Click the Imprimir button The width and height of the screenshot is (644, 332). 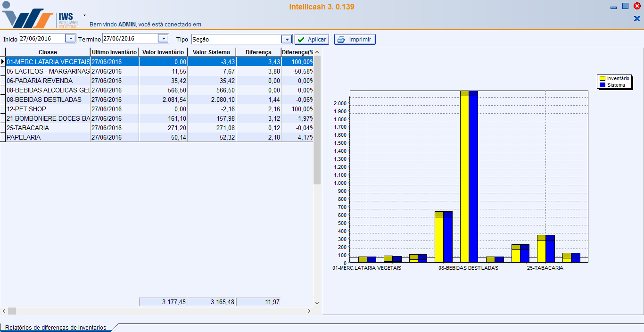tap(355, 40)
